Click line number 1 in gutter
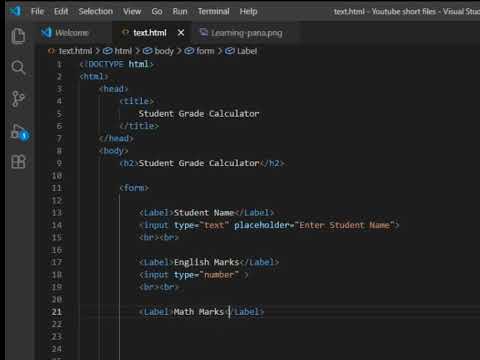This screenshot has width=480, height=360. [59, 64]
